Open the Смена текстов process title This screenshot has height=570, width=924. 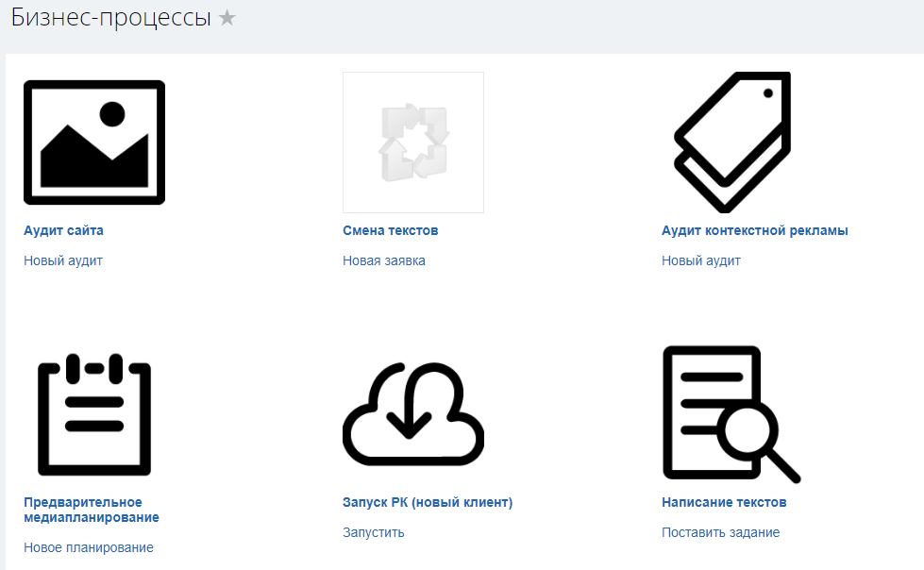(x=391, y=230)
